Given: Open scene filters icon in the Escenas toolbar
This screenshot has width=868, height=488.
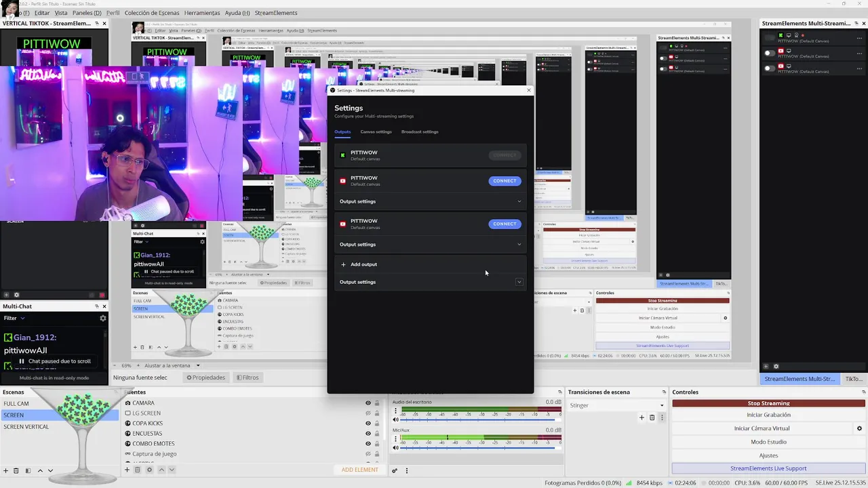Looking at the screenshot, I should point(28,470).
